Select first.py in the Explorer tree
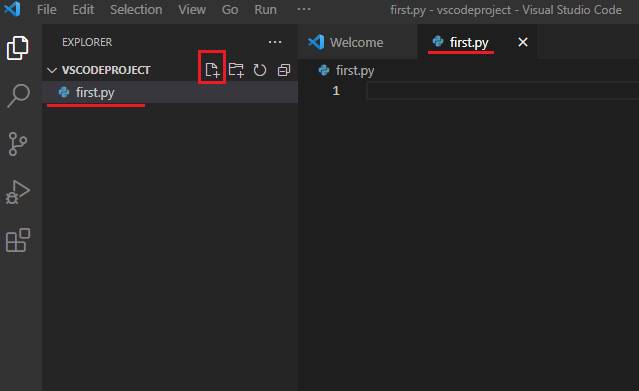639x391 pixels. [x=170, y=93]
